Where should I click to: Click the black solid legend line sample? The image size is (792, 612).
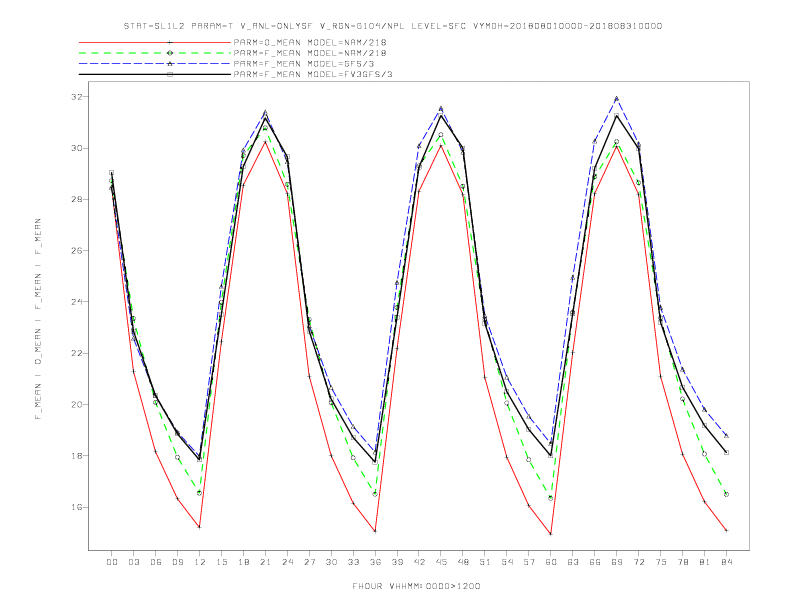tap(155, 74)
